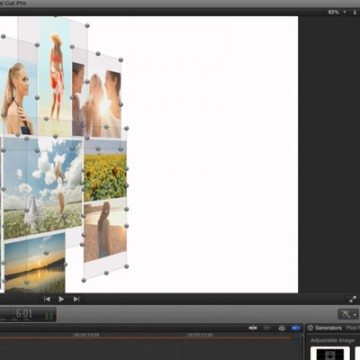Select the sunflower field photo in viewer
The image size is (360, 360).
tap(105, 176)
